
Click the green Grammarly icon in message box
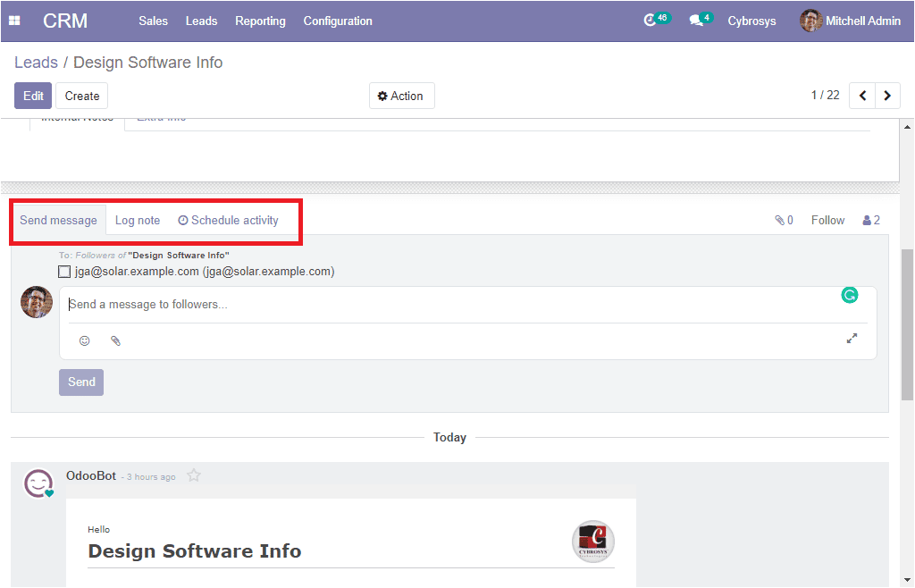coord(850,295)
